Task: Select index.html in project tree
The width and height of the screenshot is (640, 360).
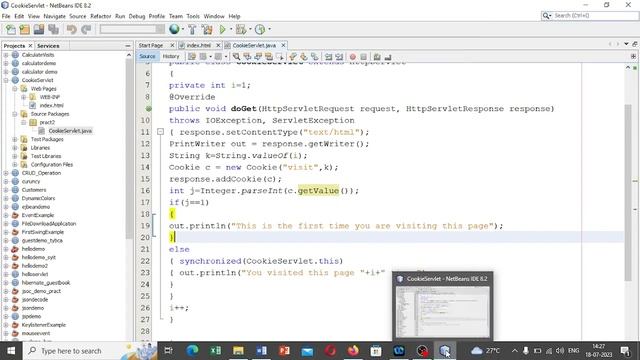Action: 51,105
